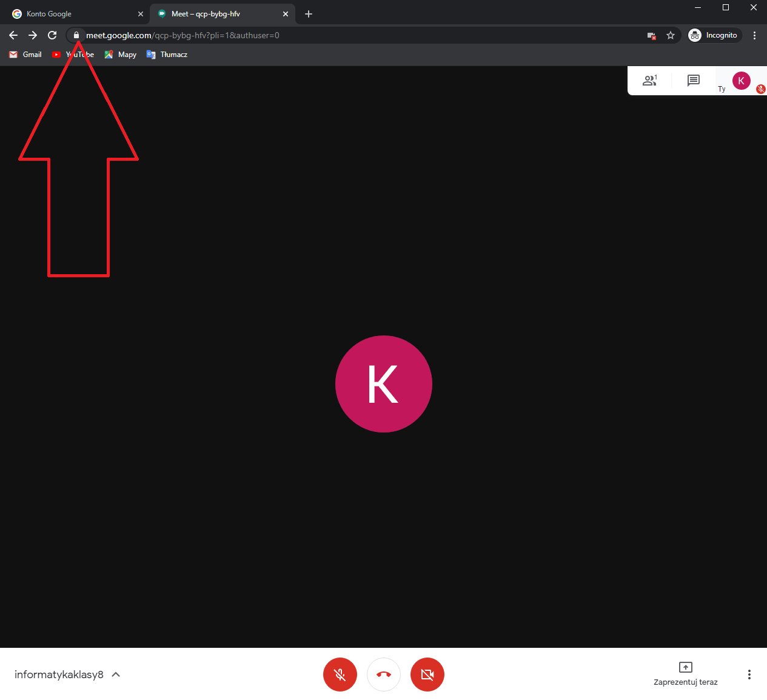Click your own K avatar tile at top right
Screen dimensions: 767x700
point(741,81)
